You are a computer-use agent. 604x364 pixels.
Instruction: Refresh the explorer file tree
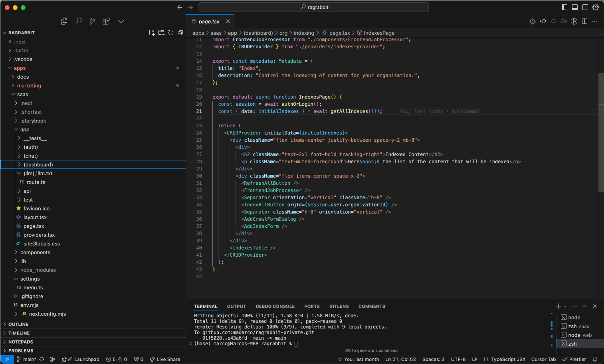(x=171, y=33)
